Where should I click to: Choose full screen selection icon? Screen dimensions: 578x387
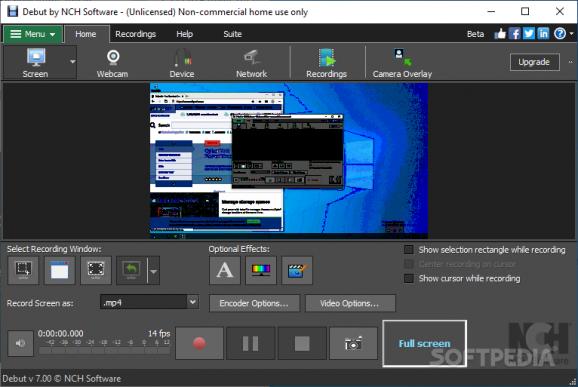96,271
